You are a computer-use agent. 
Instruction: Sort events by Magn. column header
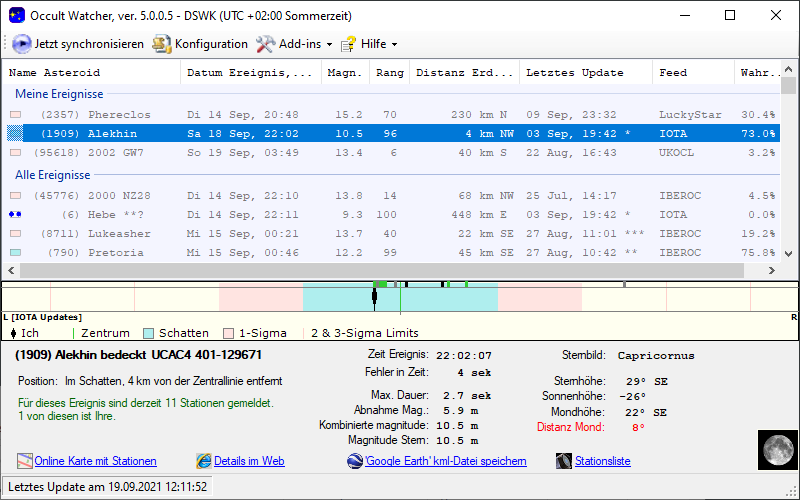(x=346, y=72)
